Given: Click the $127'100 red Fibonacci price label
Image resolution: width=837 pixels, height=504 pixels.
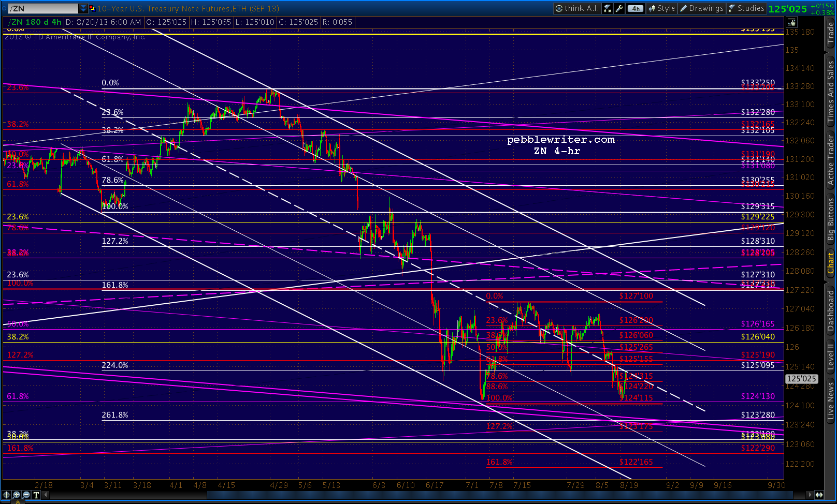Looking at the screenshot, I should pos(636,296).
